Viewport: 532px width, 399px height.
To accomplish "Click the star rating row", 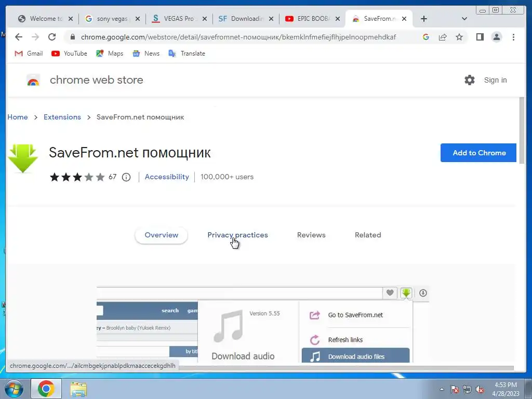I will pos(77,177).
